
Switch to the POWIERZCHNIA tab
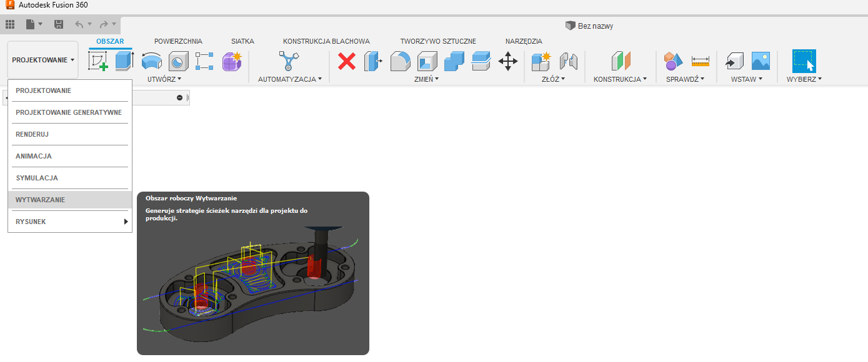coord(178,41)
